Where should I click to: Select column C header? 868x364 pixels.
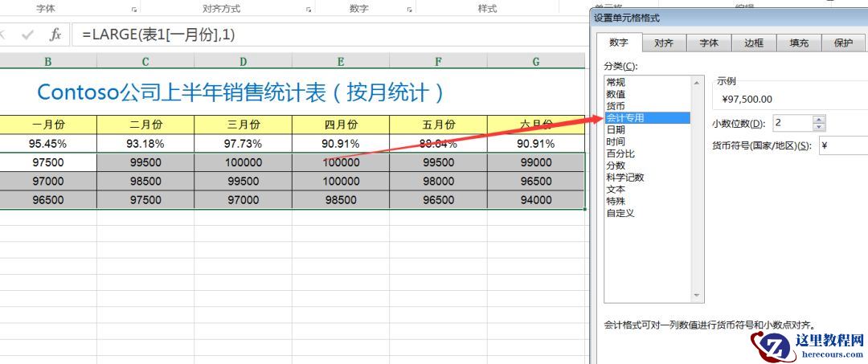[x=145, y=61]
